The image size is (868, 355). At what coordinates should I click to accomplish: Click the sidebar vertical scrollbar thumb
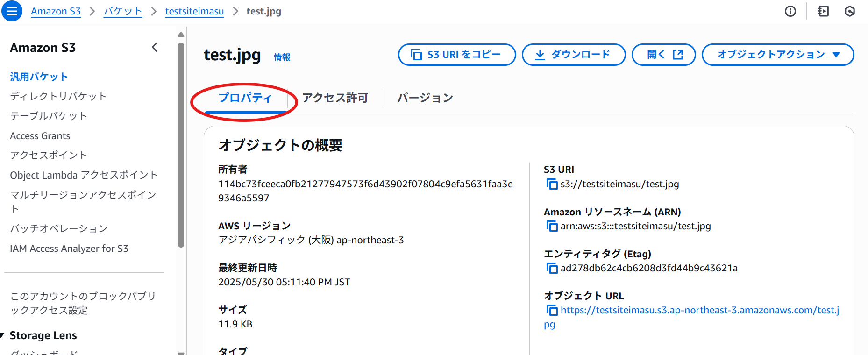point(181,145)
